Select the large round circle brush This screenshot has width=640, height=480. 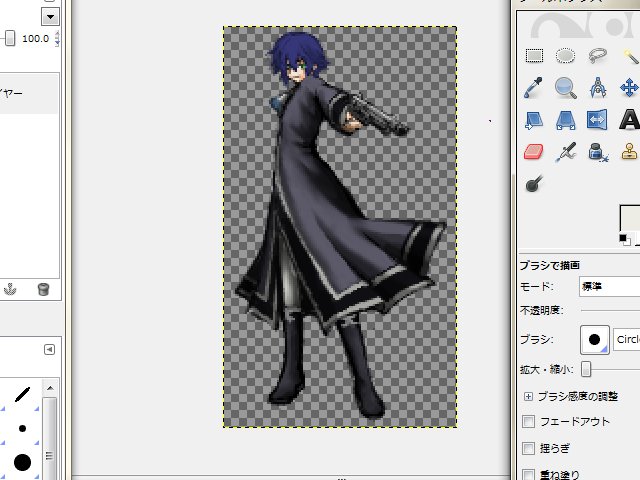pyautogui.click(x=22, y=462)
